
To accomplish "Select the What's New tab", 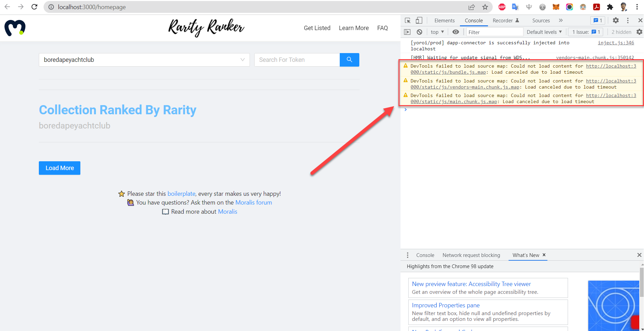I will (x=526, y=255).
